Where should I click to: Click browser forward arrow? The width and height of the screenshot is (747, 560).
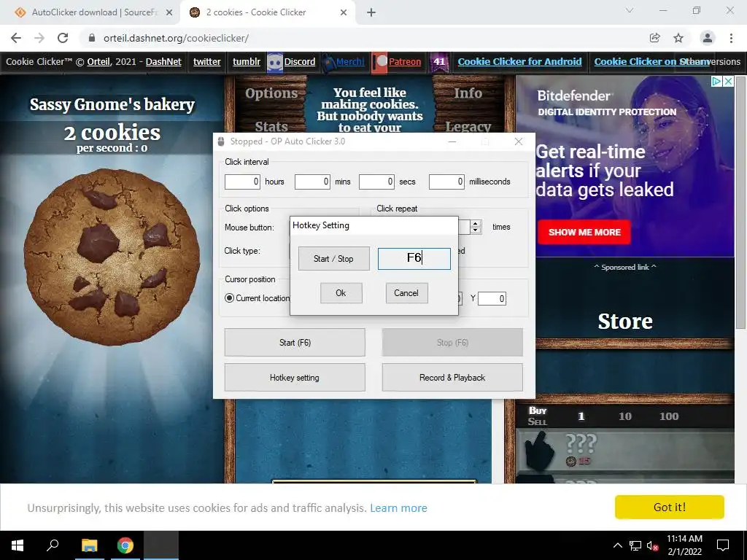(39, 38)
